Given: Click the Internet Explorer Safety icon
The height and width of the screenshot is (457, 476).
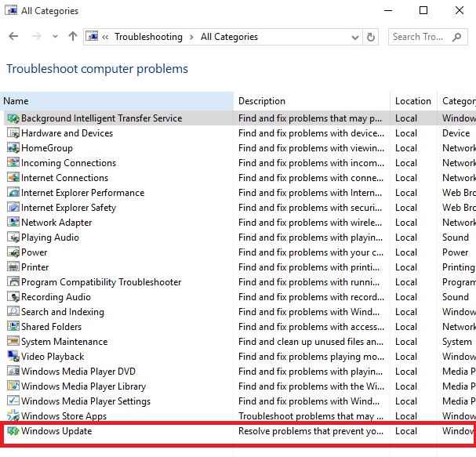Looking at the screenshot, I should pos(13,208).
